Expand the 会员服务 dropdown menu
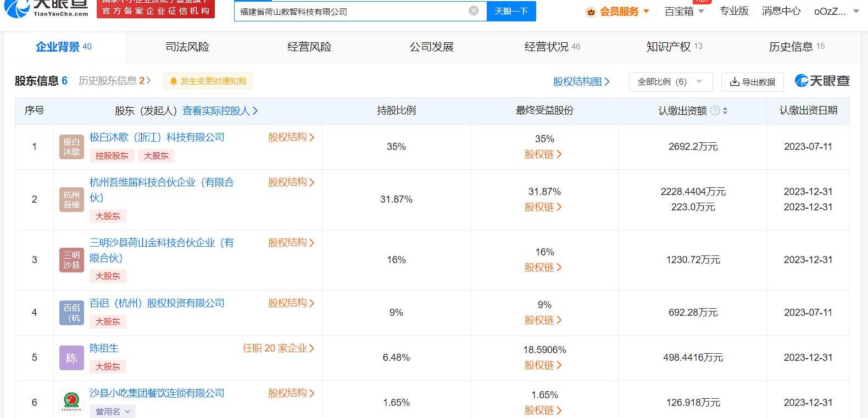 pos(619,12)
